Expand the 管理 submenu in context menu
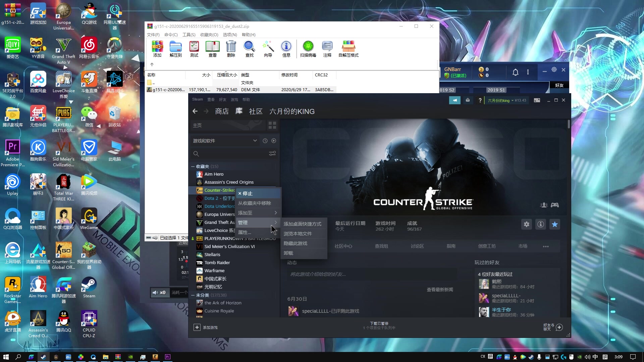644x362 pixels. tap(258, 223)
